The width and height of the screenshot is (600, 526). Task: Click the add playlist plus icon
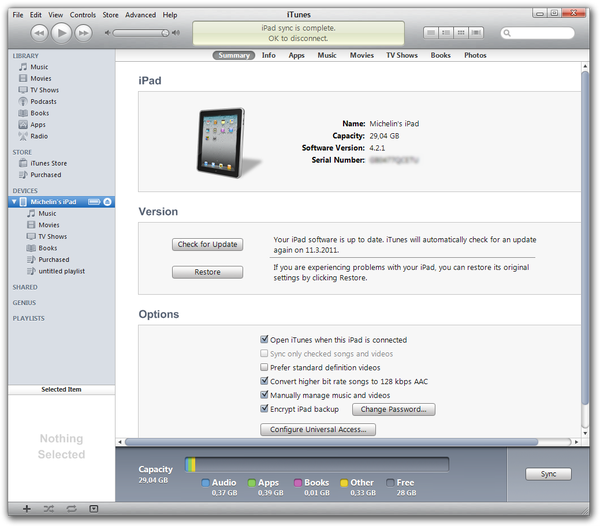click(27, 509)
